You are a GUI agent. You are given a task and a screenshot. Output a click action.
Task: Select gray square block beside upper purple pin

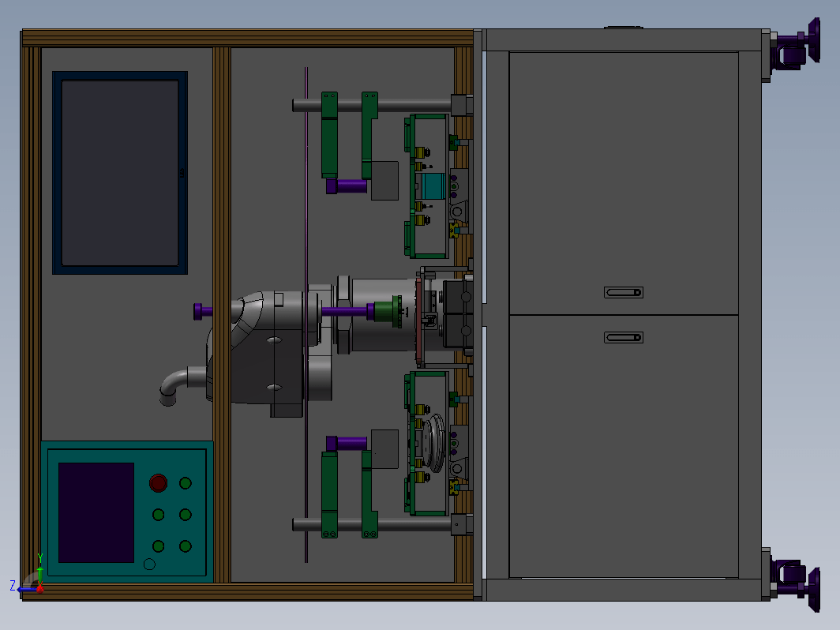point(384,181)
